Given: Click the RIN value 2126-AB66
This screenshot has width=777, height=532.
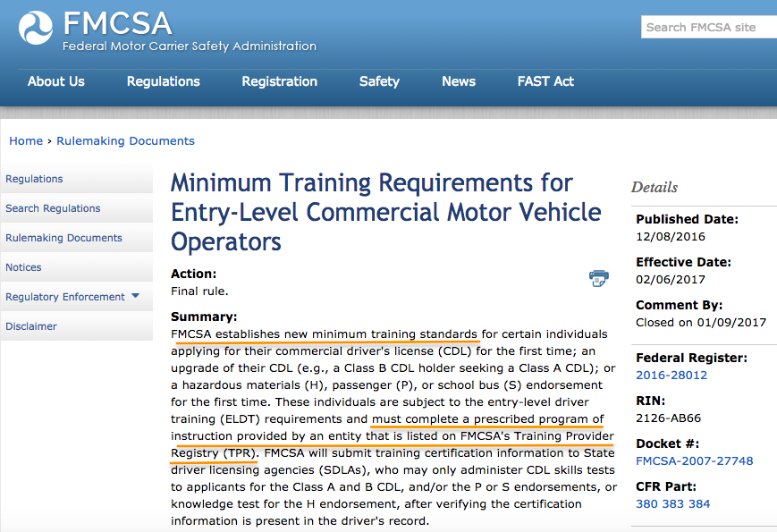Looking at the screenshot, I should [669, 418].
